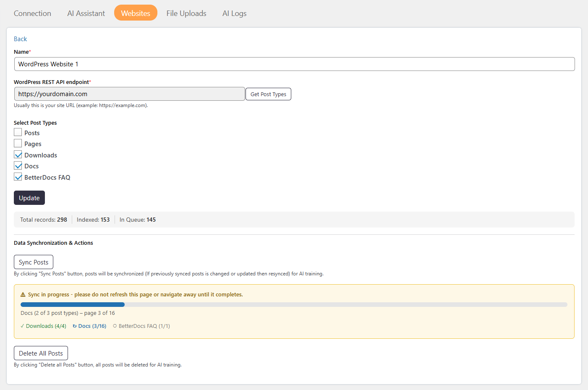Screen dimensions: 588x390
Task: Click the BetterDocs FAQ (1/1) pending circle icon
Action: 115,326
